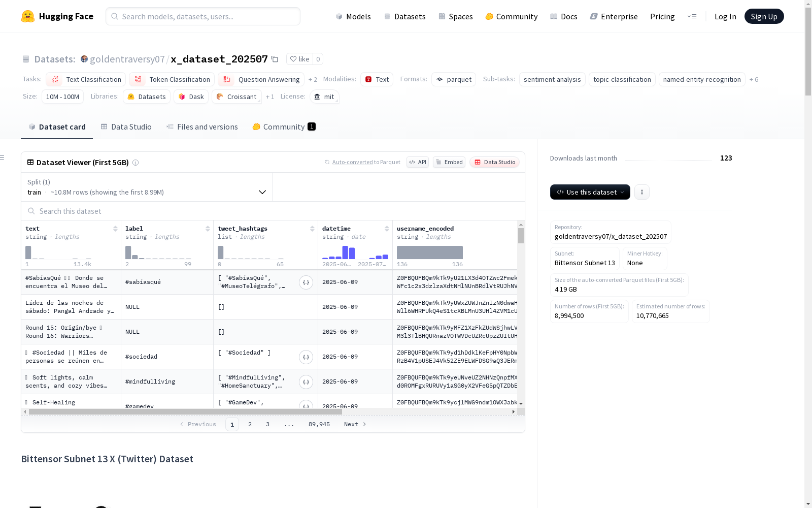The width and height of the screenshot is (812, 508).
Task: Click the Dask library tag
Action: click(x=191, y=97)
